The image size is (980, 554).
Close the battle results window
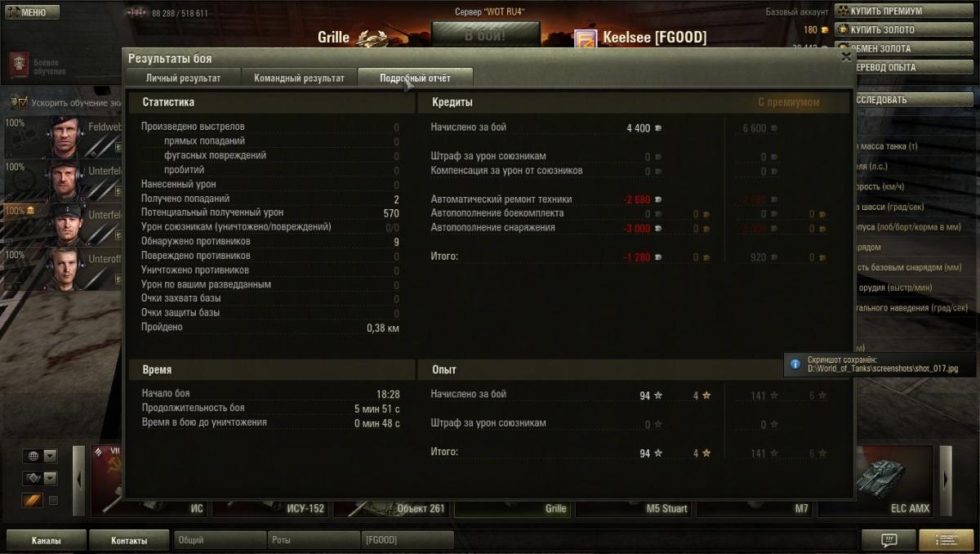[x=846, y=57]
